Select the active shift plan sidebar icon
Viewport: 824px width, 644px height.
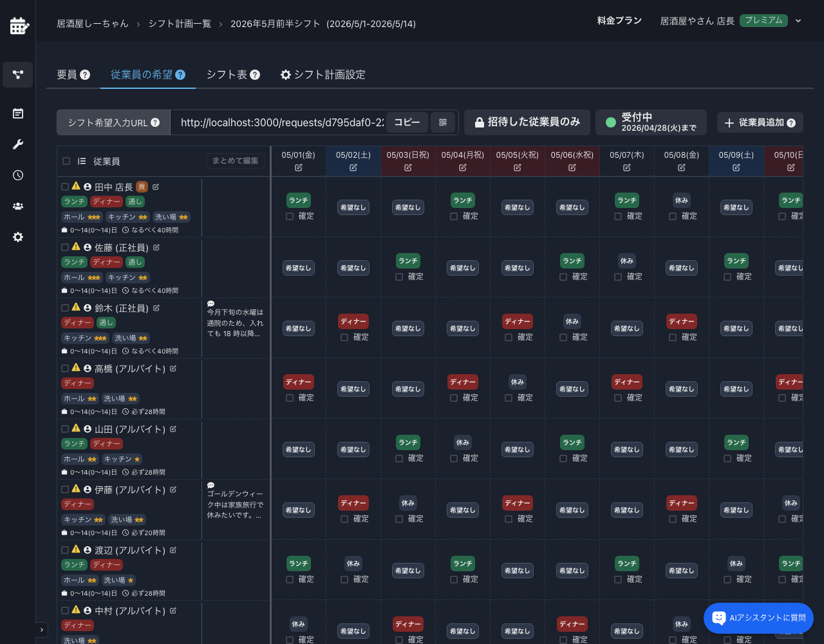[17, 75]
